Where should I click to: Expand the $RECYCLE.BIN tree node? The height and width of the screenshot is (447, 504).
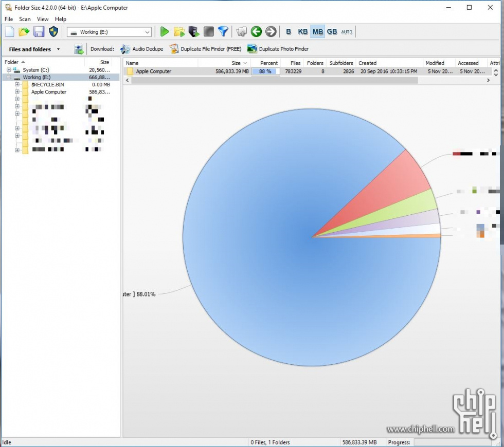coord(17,84)
